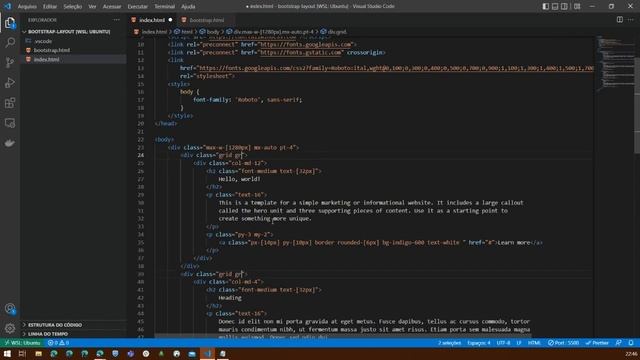
Task: Open File Explorer from the taskbar
Action: coord(38,353)
